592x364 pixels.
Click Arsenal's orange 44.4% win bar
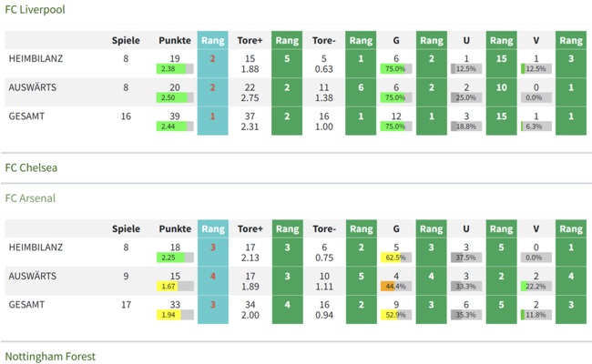coord(395,286)
